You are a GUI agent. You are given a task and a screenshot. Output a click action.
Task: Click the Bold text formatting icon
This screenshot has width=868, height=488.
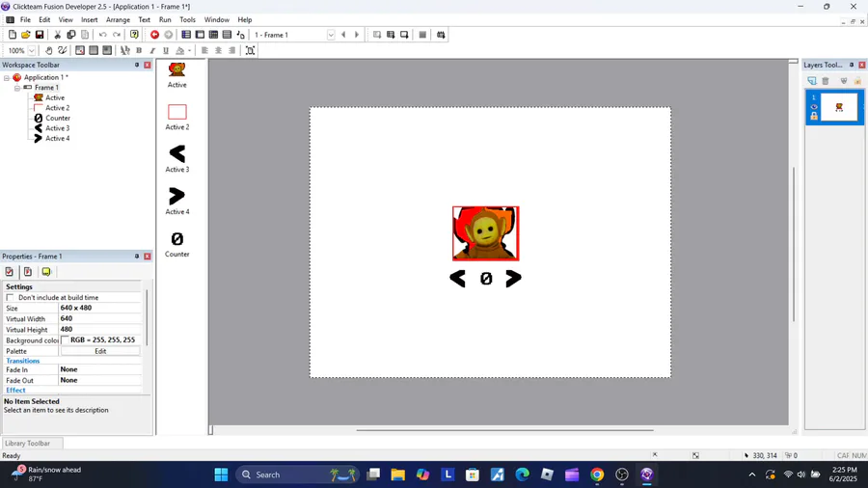[139, 50]
